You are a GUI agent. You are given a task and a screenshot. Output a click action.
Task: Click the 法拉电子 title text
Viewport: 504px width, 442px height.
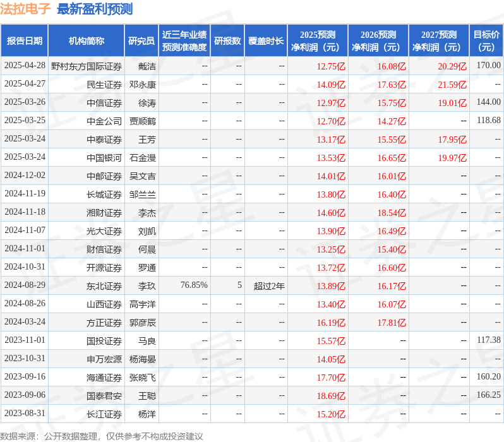click(25, 9)
